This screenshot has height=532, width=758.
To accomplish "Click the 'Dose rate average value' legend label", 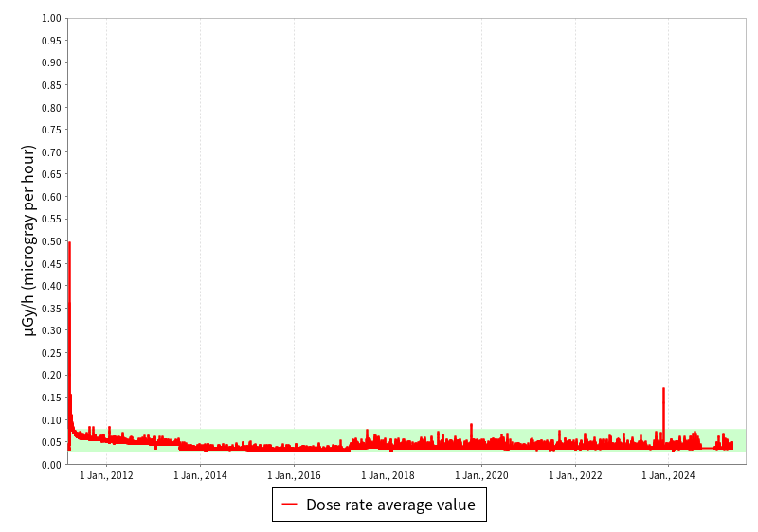I will (x=390, y=505).
